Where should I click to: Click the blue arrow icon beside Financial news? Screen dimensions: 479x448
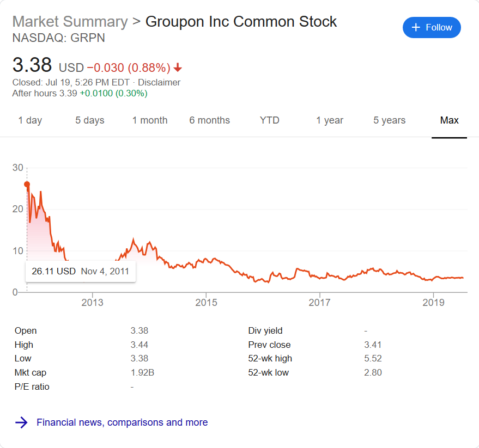(x=21, y=422)
